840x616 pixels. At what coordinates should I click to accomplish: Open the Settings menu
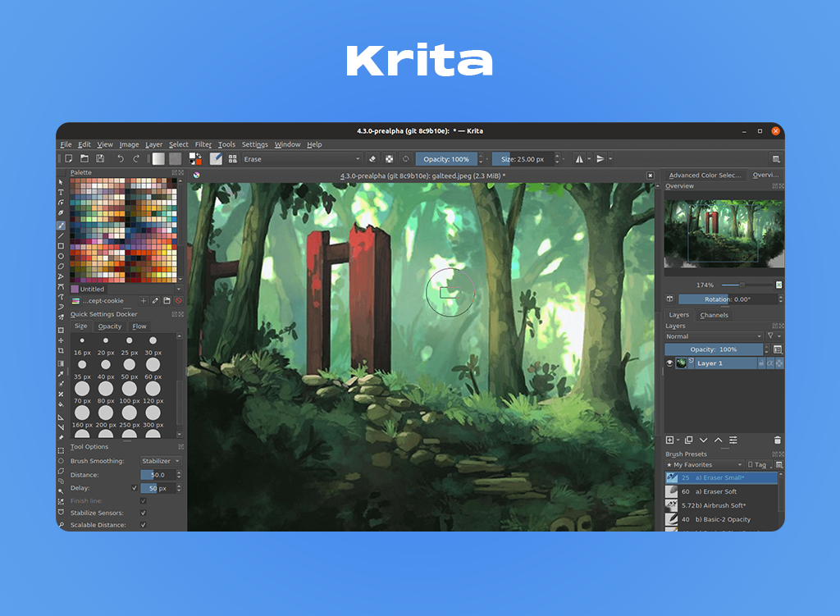[254, 144]
